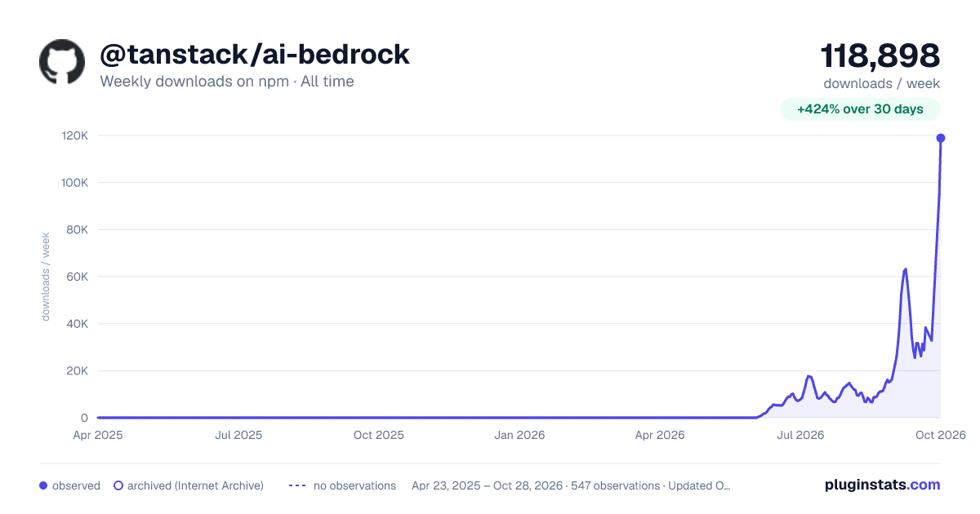Click the Apr 2026 x-axis label
980x514 pixels.
(x=659, y=435)
